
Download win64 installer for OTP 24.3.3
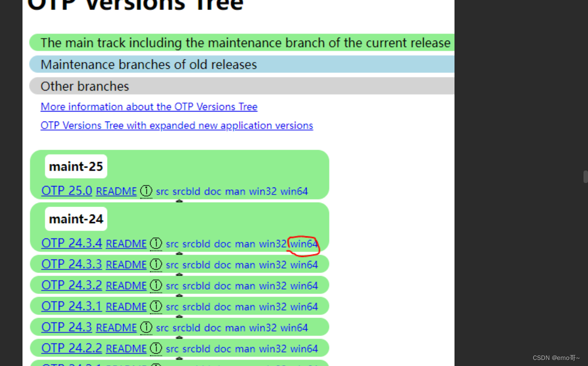(x=304, y=265)
